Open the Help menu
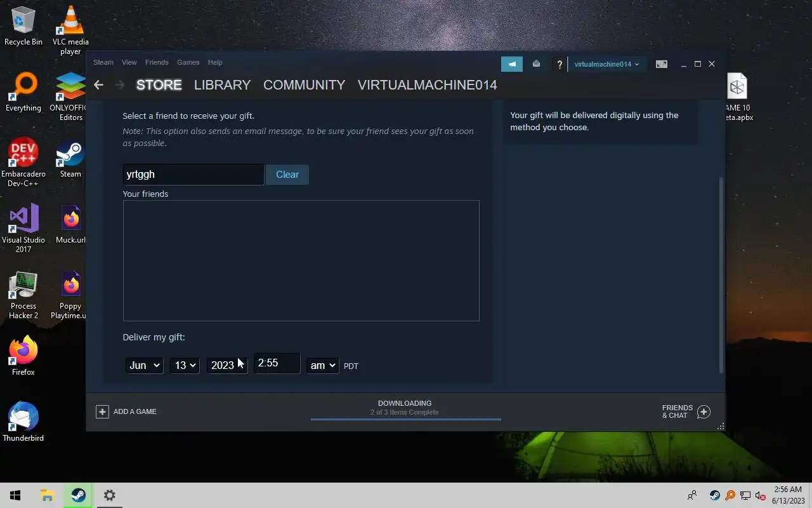 pyautogui.click(x=215, y=62)
